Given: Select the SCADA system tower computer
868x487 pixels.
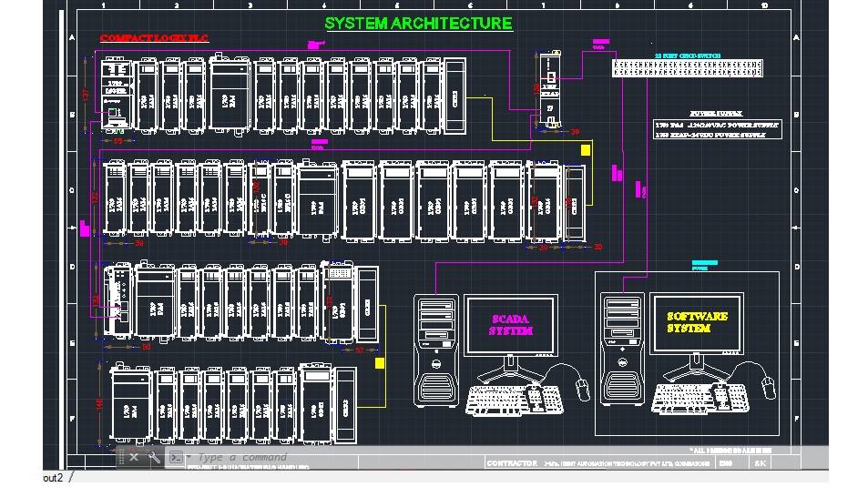Looking at the screenshot, I should 436,350.
